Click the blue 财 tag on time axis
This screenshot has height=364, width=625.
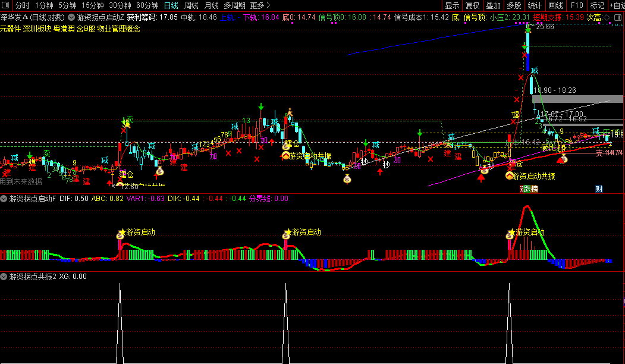(x=599, y=189)
